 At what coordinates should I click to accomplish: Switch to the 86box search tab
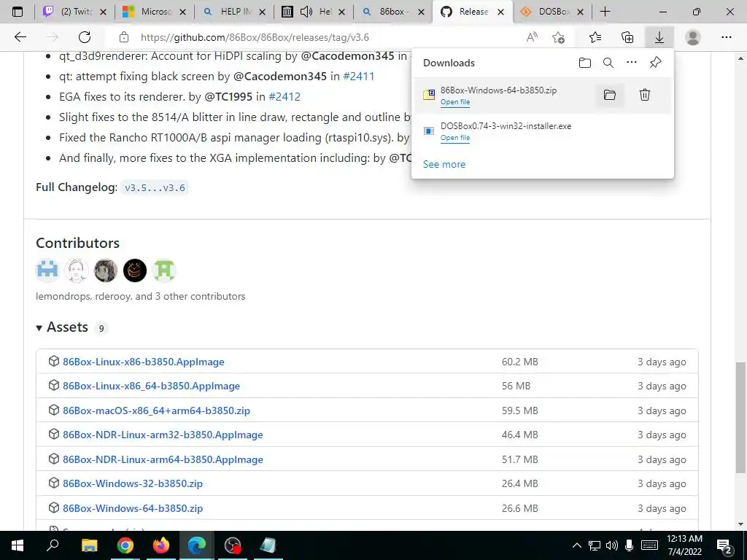(393, 12)
